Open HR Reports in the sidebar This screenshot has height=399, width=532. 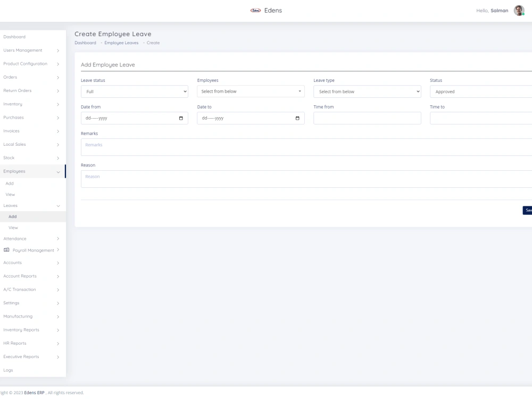(x=14, y=343)
